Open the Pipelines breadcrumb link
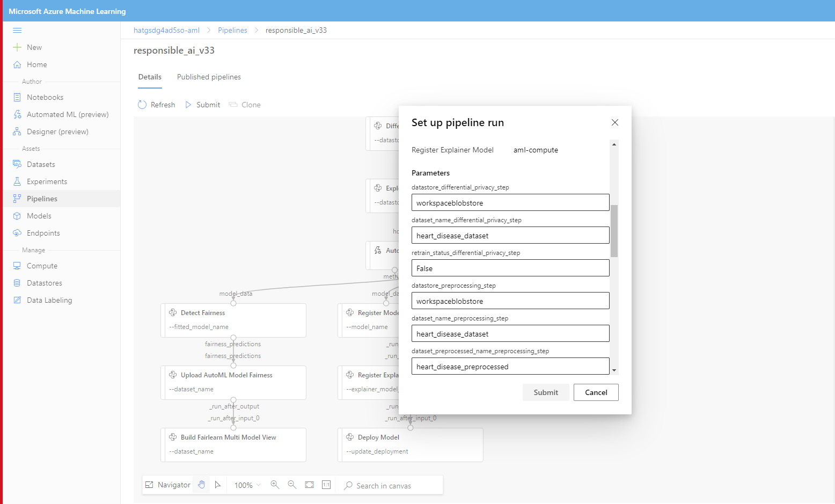Screen dimensions: 835x504 232,31
